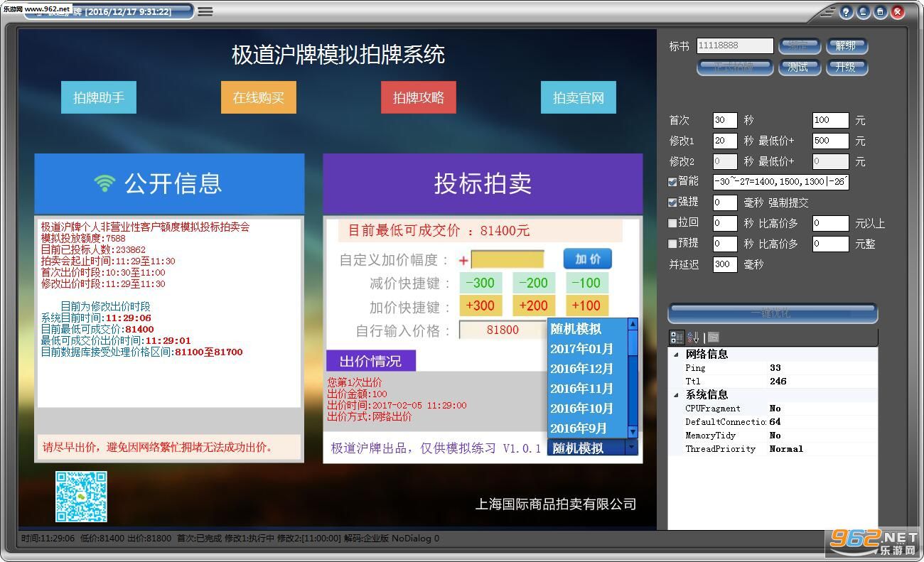Edit the 强提 milliseconds field

click(x=725, y=202)
